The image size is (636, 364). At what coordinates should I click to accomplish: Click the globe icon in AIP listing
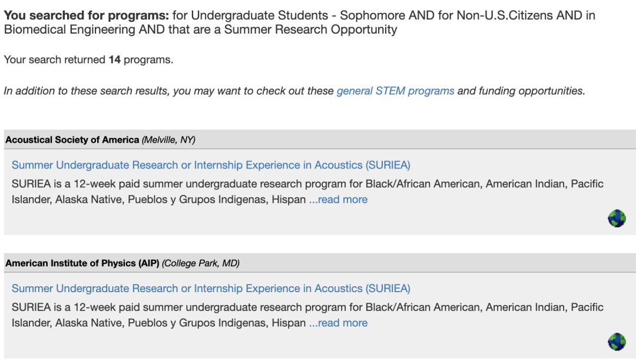click(x=617, y=342)
